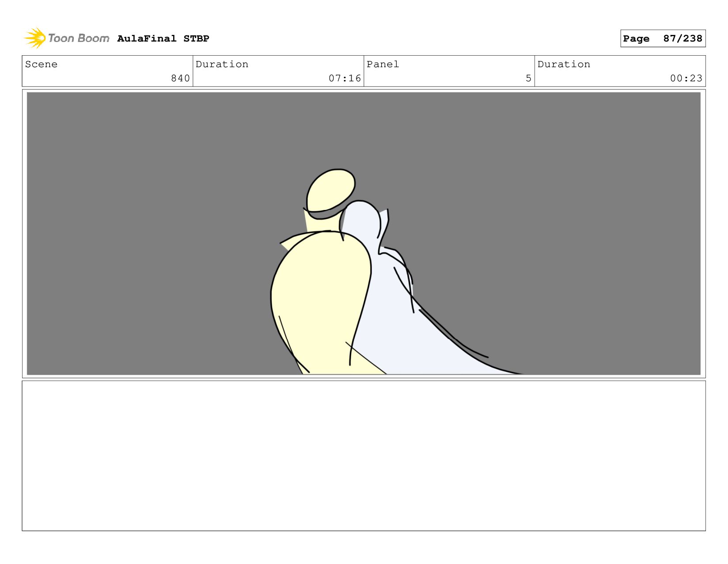728x564 pixels.
Task: Click the empty notes box below the panel
Action: tap(364, 456)
